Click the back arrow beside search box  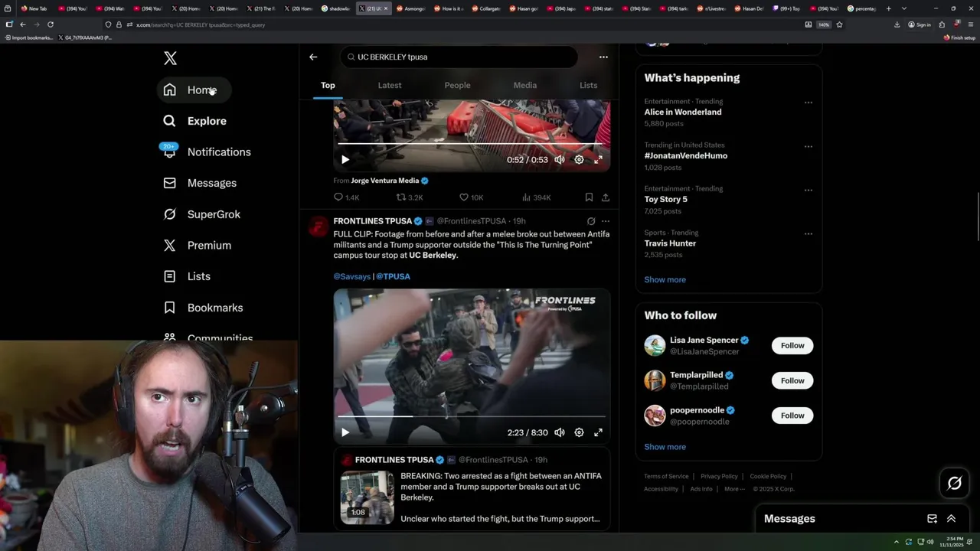click(313, 57)
